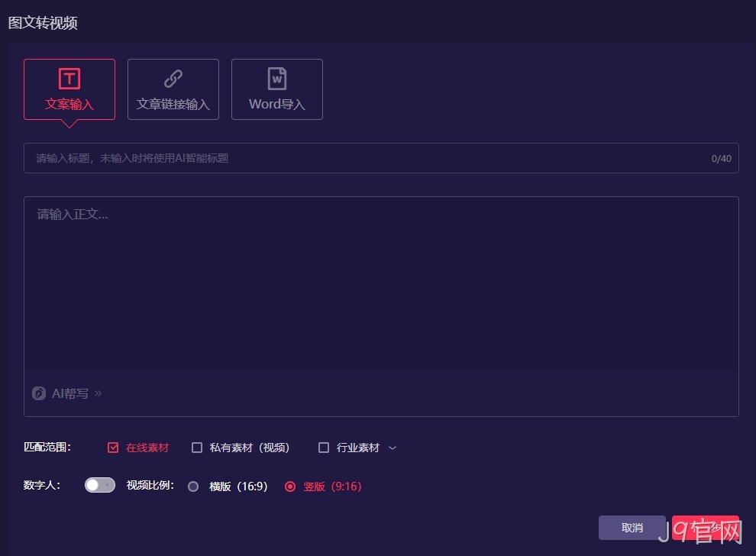
Task: Select 横版 (16:9) video ratio
Action: 193,486
